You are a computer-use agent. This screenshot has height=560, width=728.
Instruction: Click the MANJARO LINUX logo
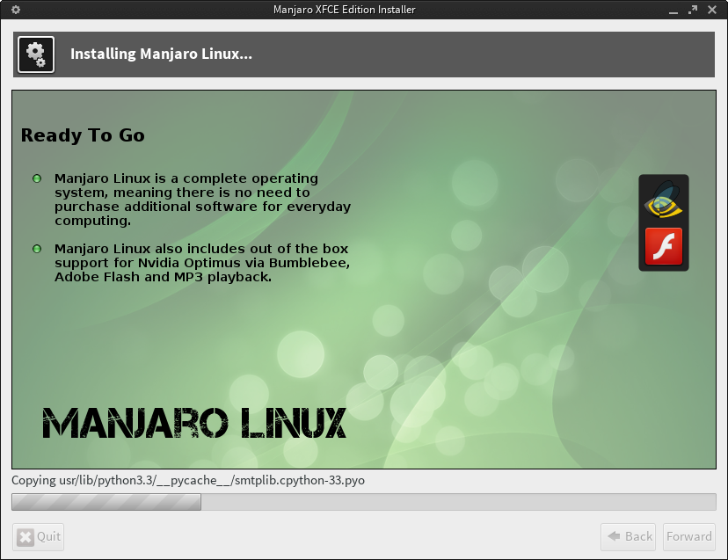pos(194,423)
